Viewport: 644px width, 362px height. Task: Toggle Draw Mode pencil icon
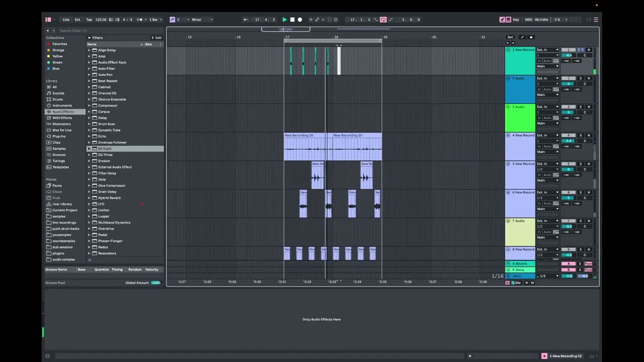pyautogui.click(x=502, y=20)
